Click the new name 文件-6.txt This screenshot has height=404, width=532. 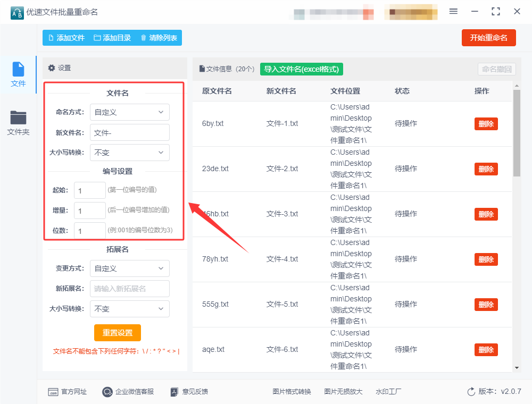(282, 349)
